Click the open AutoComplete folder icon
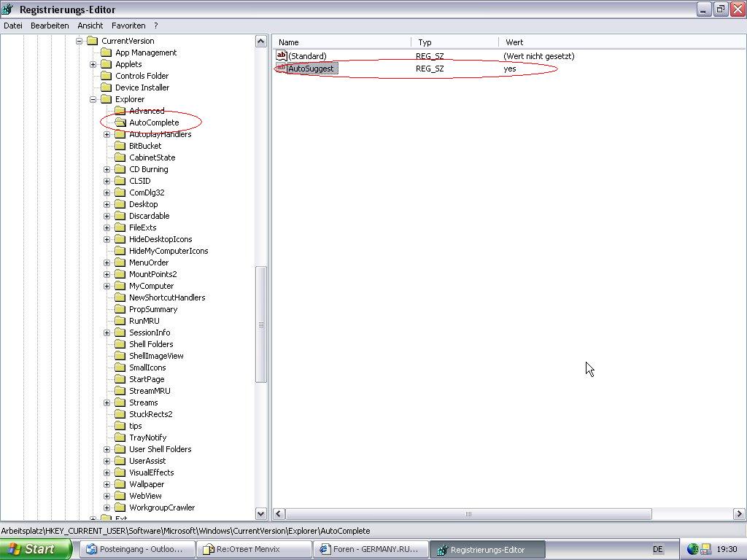Image resolution: width=747 pixels, height=560 pixels. click(120, 122)
